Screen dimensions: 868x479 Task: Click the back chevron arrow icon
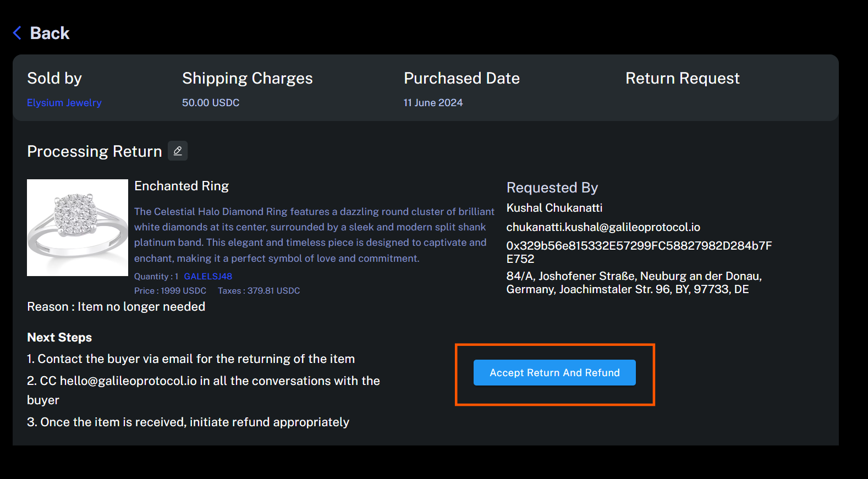pos(17,33)
